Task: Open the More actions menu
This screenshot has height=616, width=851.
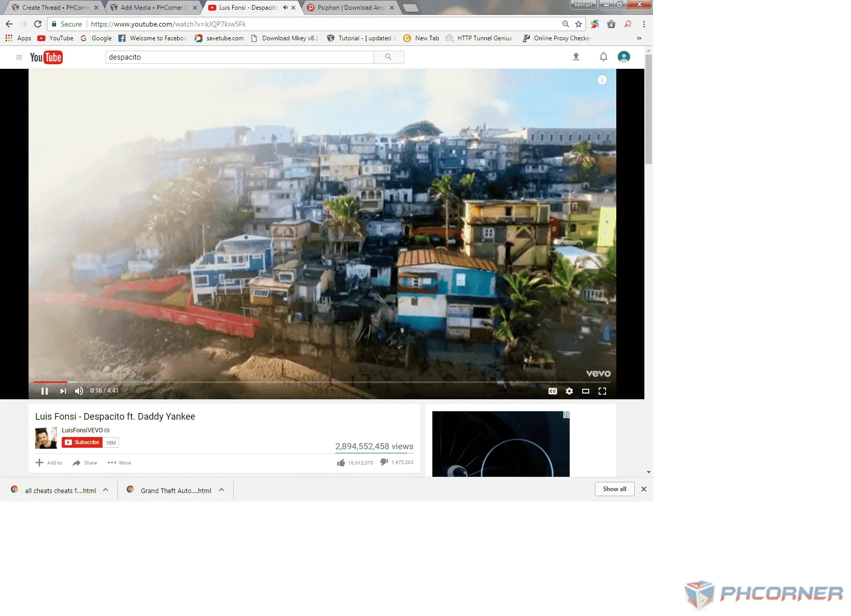Action: pyautogui.click(x=119, y=463)
